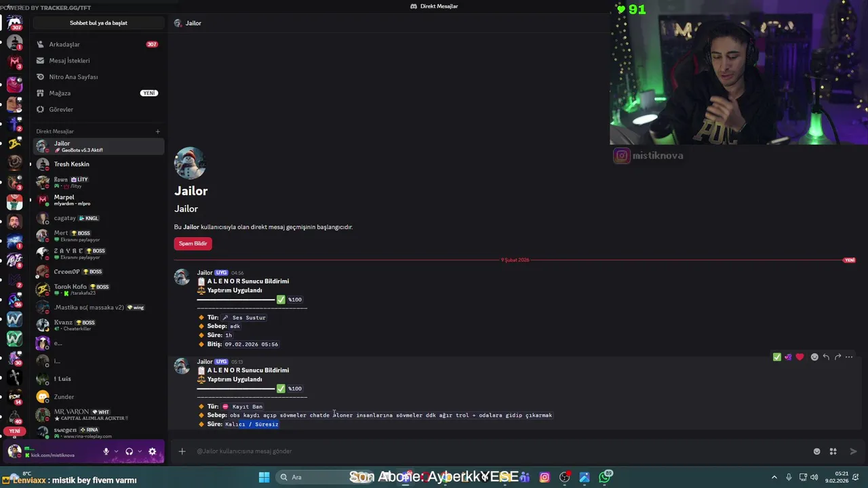Create a new direct message with plus icon
Viewport: 868px width, 488px height.
[157, 131]
